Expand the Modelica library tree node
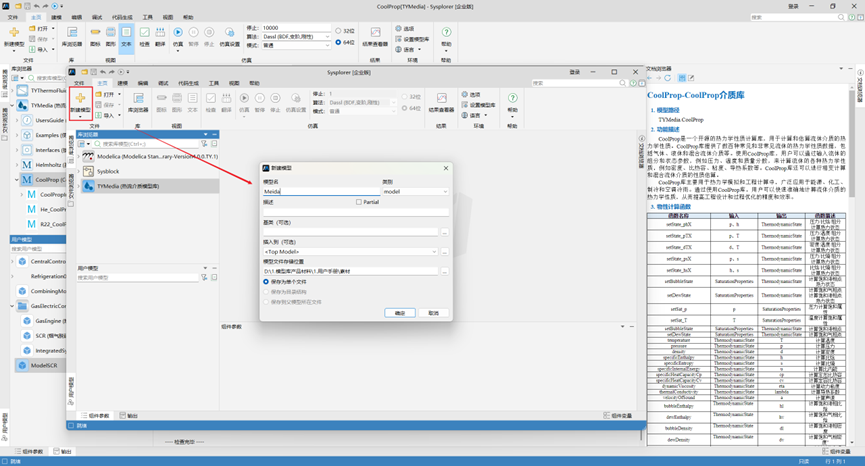The width and height of the screenshot is (865, 466). click(79, 156)
